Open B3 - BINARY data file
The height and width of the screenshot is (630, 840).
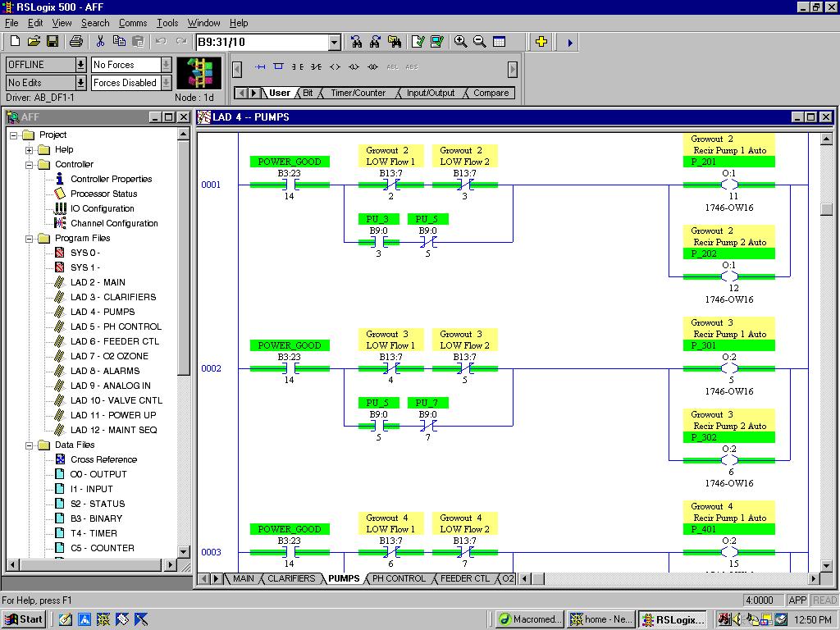click(96, 518)
